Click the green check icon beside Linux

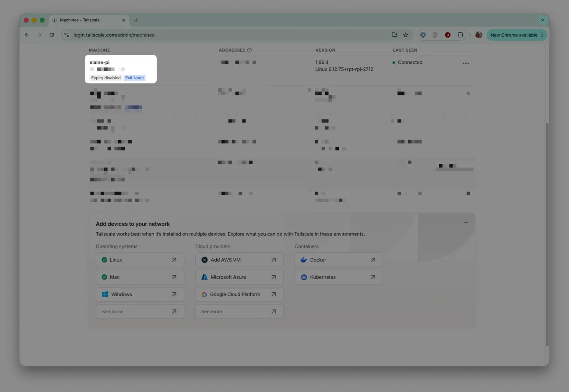click(104, 260)
